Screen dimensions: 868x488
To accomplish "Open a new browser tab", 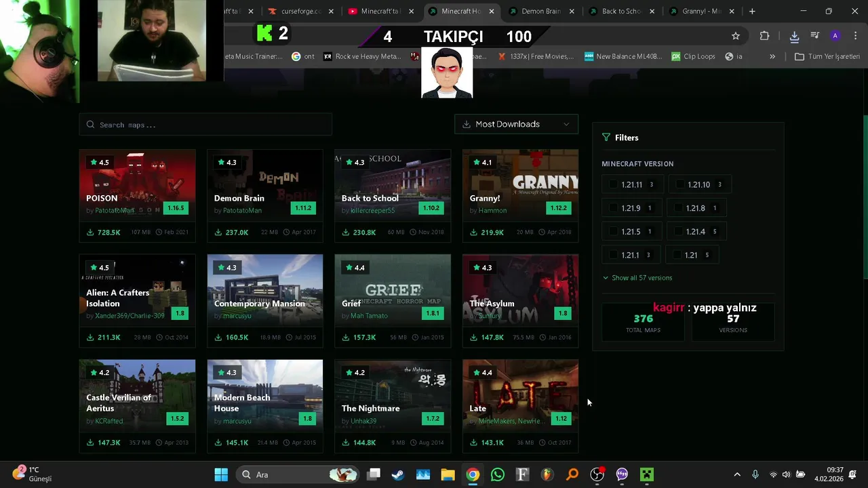I will tap(752, 11).
